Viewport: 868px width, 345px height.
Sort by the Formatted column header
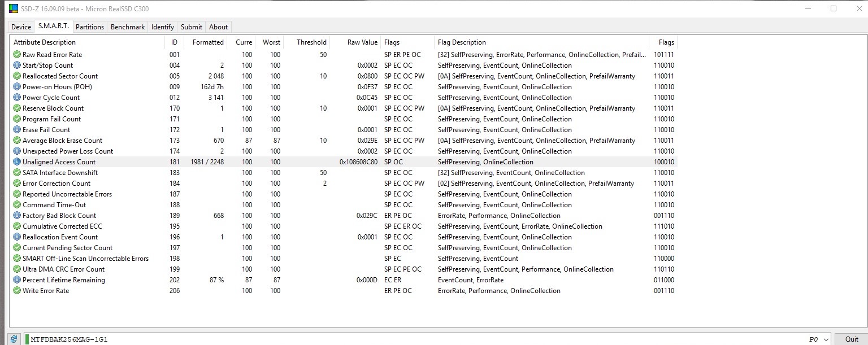(x=206, y=42)
